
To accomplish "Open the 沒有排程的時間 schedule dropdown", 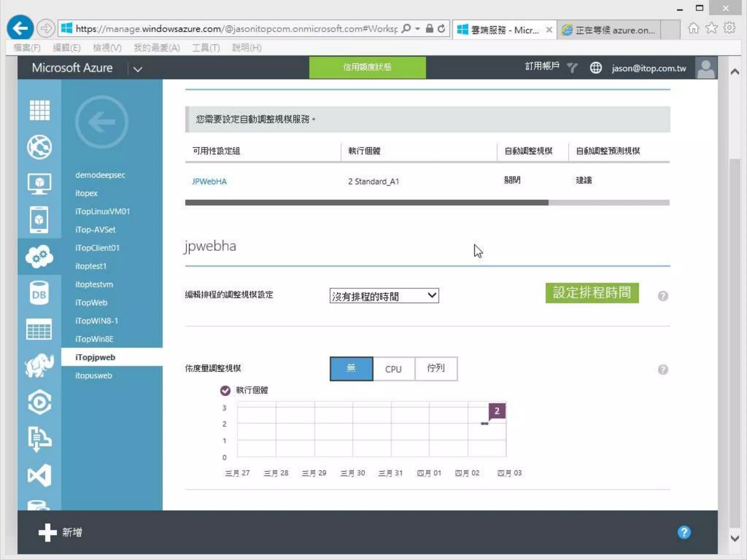I will point(384,296).
